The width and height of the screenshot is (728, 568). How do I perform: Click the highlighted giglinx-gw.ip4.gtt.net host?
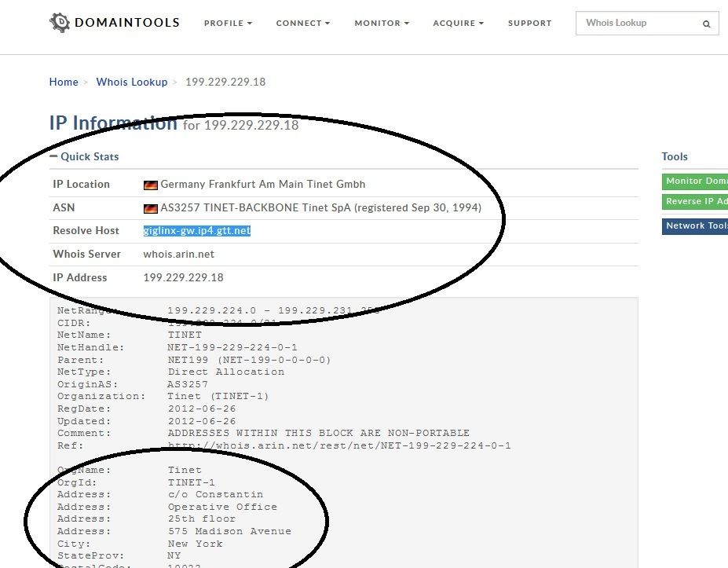197,231
